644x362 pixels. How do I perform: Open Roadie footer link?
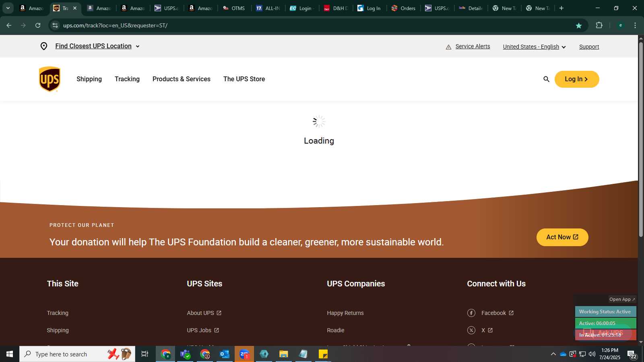point(336,330)
